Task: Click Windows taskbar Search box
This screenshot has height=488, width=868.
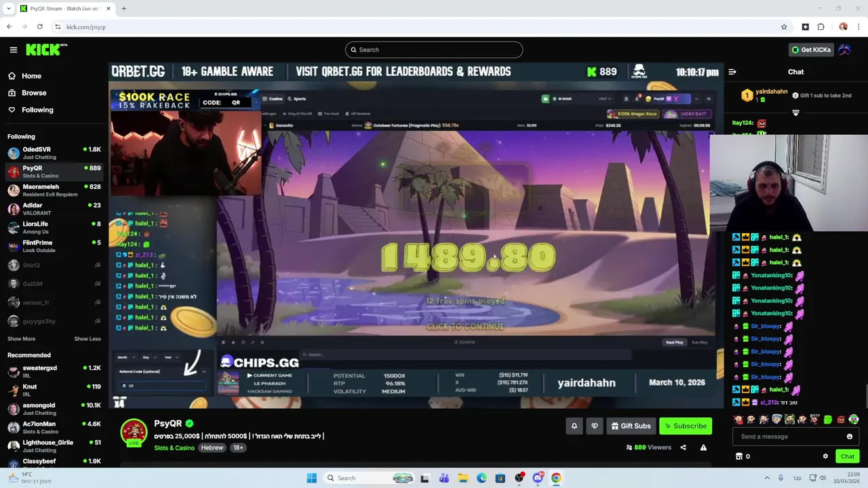Action: 368,478
